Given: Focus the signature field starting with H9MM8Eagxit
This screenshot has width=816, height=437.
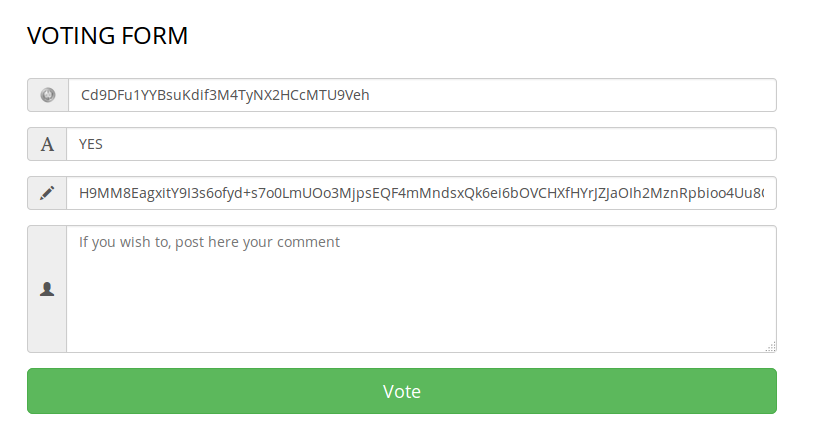Looking at the screenshot, I should [421, 193].
